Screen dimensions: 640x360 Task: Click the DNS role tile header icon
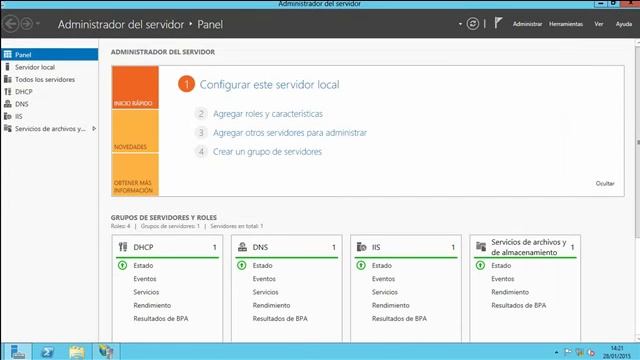point(242,247)
